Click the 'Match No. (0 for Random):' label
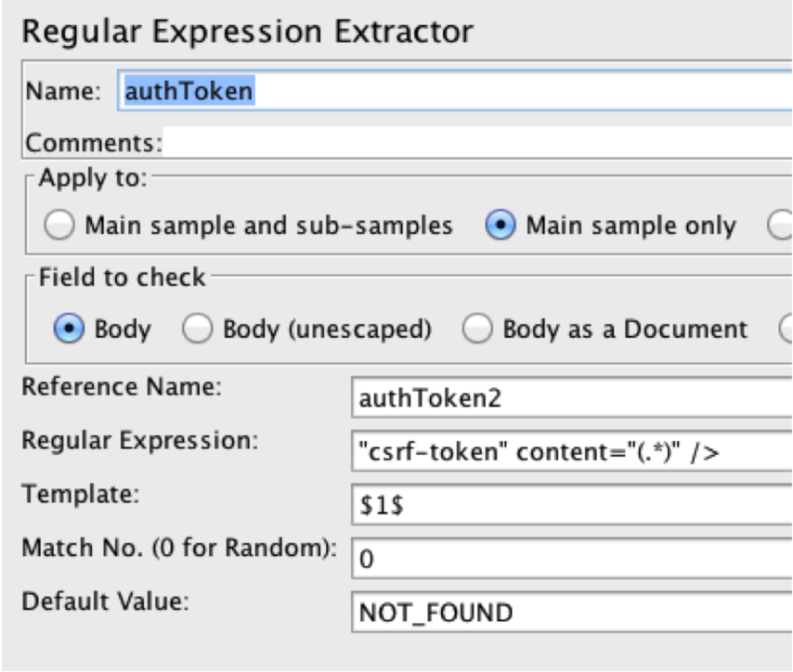 (x=179, y=548)
